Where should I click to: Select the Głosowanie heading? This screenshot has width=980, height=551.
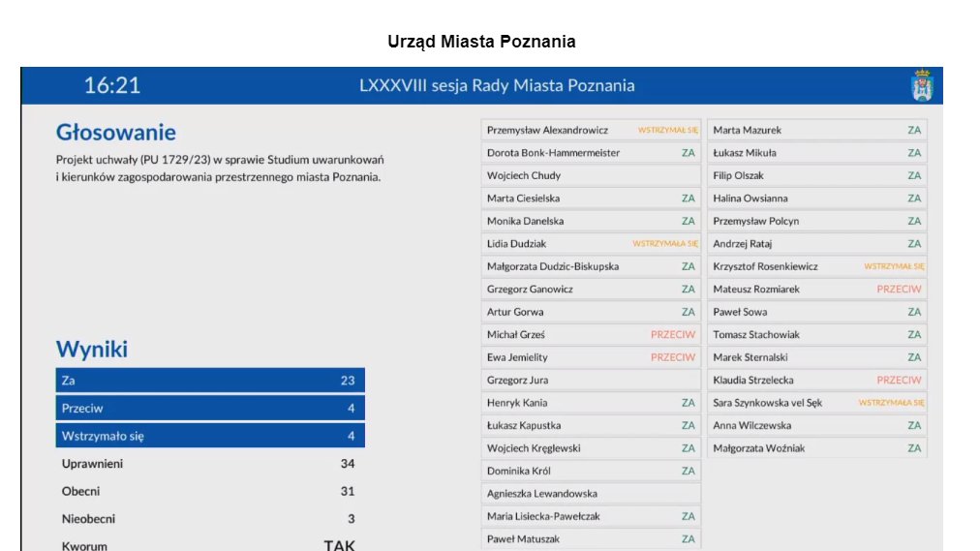[116, 132]
